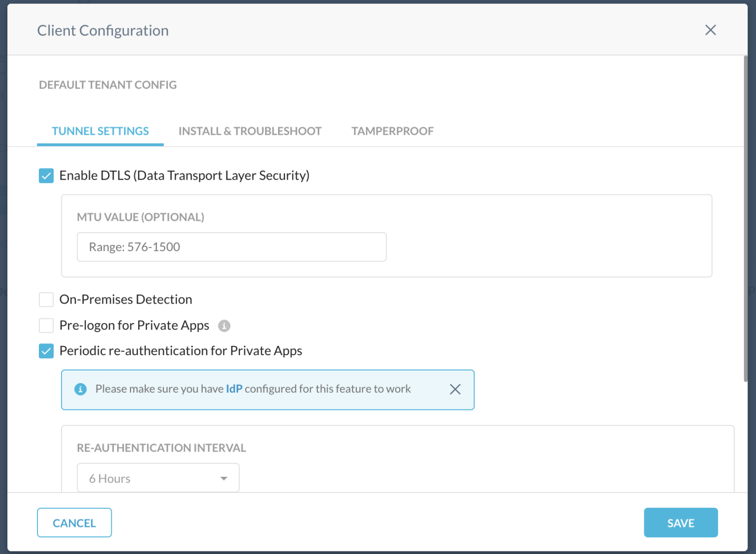Viewport: 756px width, 554px height.
Task: Click the MTU value input field
Action: click(x=231, y=246)
